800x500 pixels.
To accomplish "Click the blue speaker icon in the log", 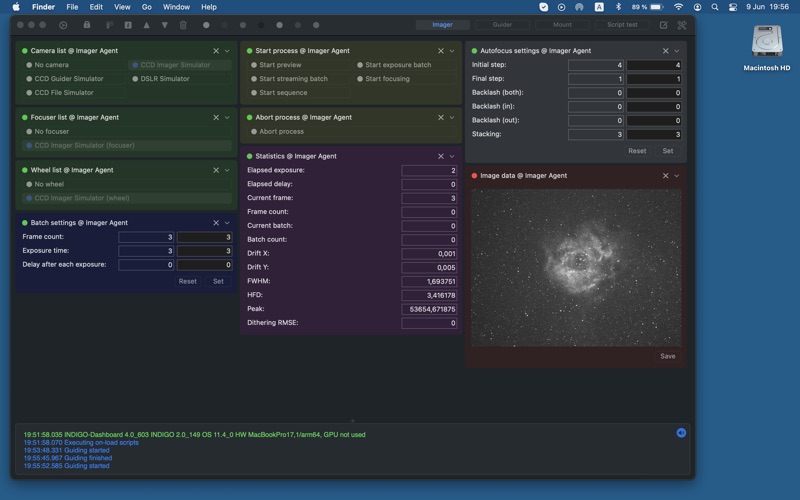I will 681,433.
